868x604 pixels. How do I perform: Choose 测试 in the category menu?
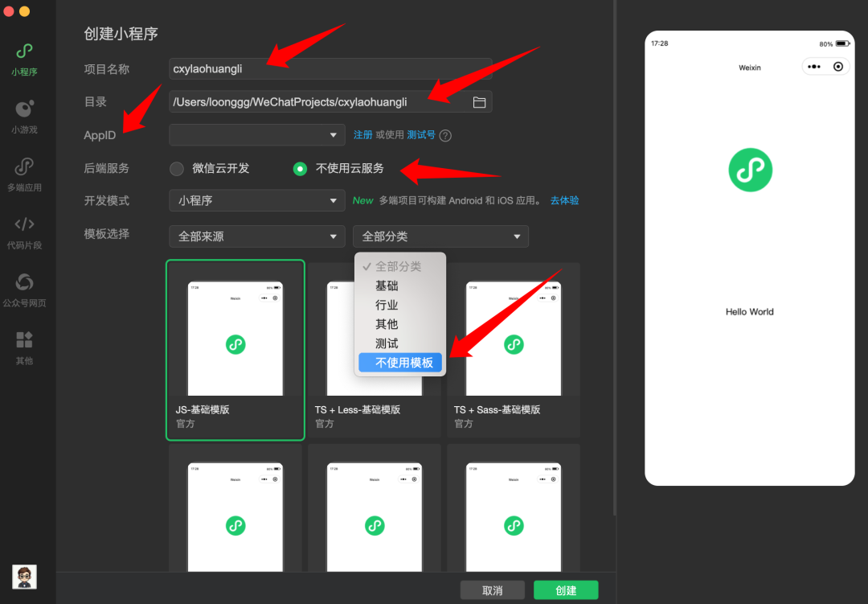(x=399, y=343)
